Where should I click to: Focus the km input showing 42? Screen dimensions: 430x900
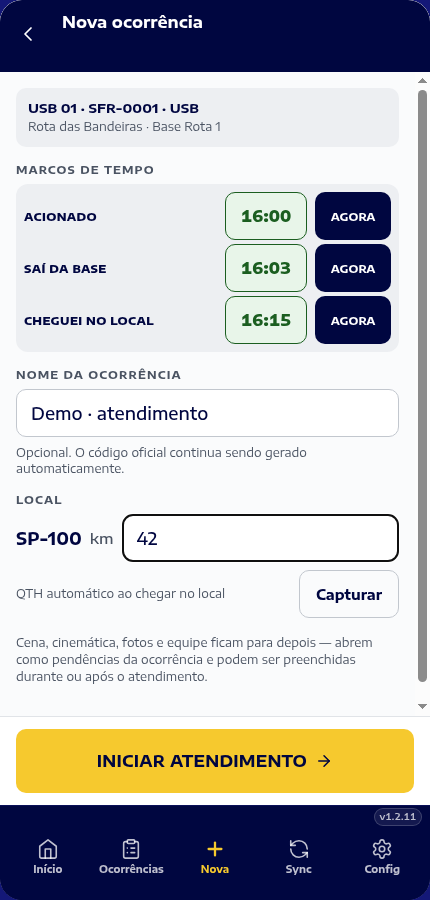tap(261, 538)
